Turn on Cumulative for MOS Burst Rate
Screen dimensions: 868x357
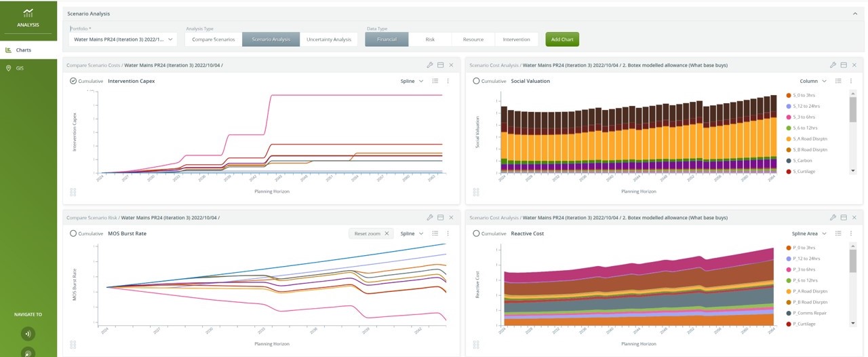(x=73, y=233)
